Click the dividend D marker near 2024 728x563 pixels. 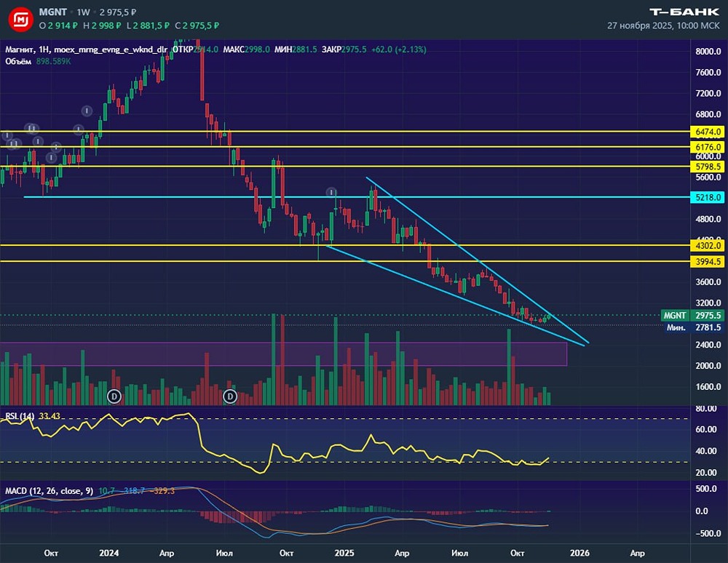coord(114,396)
